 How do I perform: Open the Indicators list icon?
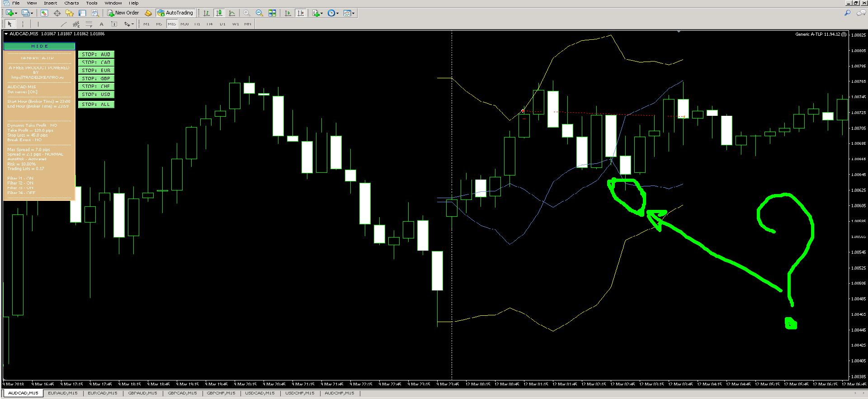(316, 13)
